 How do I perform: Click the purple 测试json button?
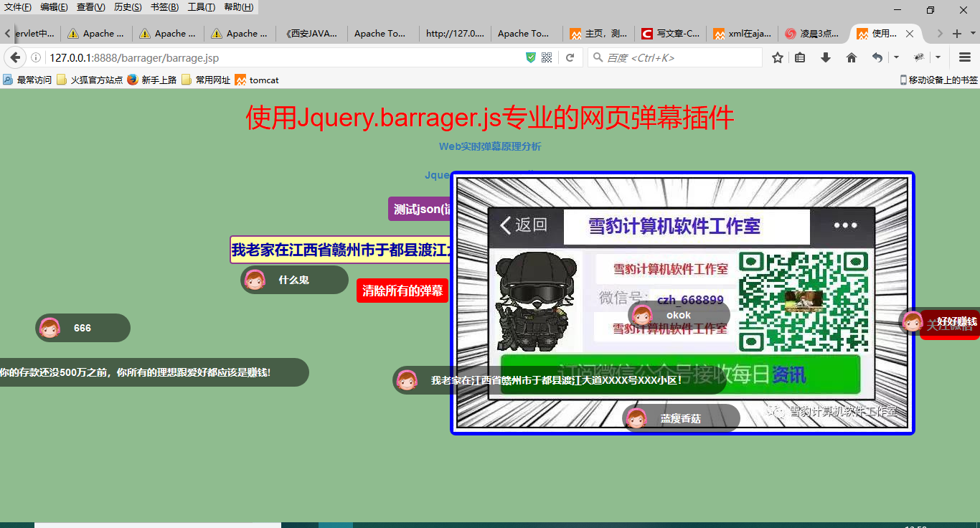420,209
